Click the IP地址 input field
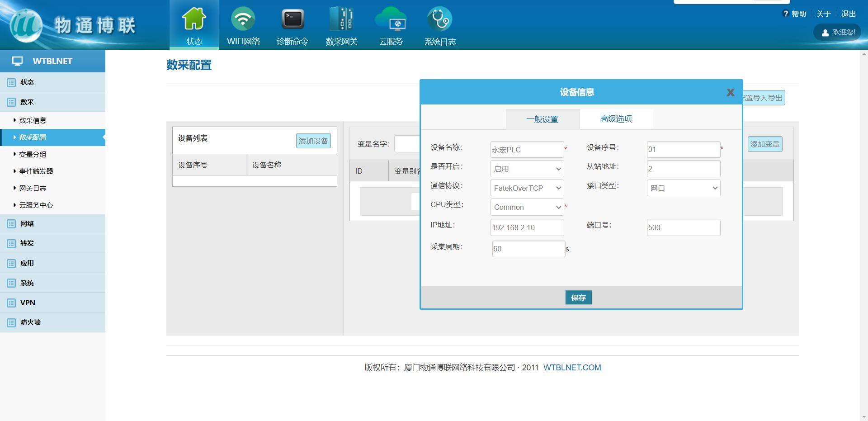 tap(527, 227)
